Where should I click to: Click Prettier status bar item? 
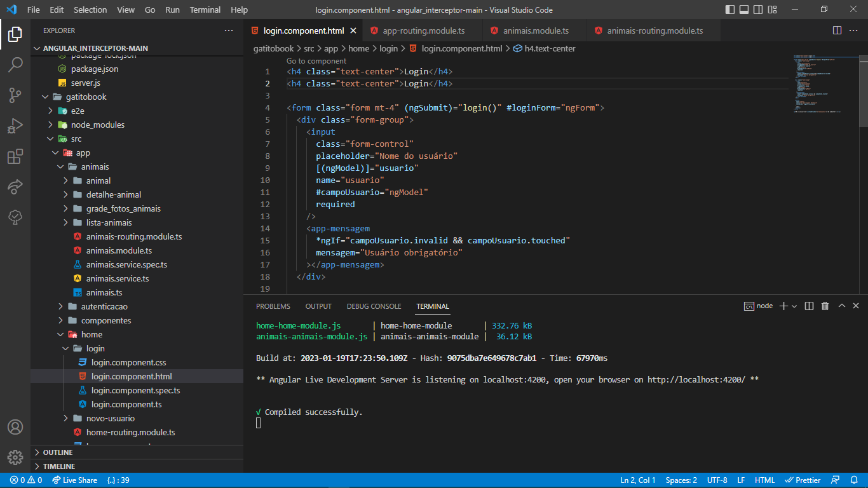803,480
